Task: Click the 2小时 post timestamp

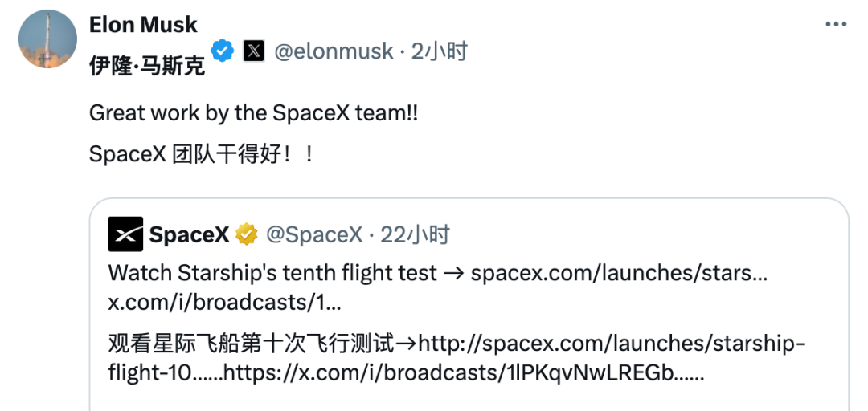Action: (439, 51)
